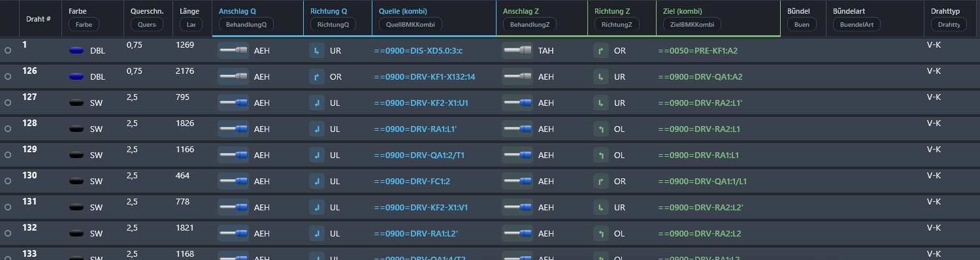Click the source ferrule icon in row 126

(233, 76)
